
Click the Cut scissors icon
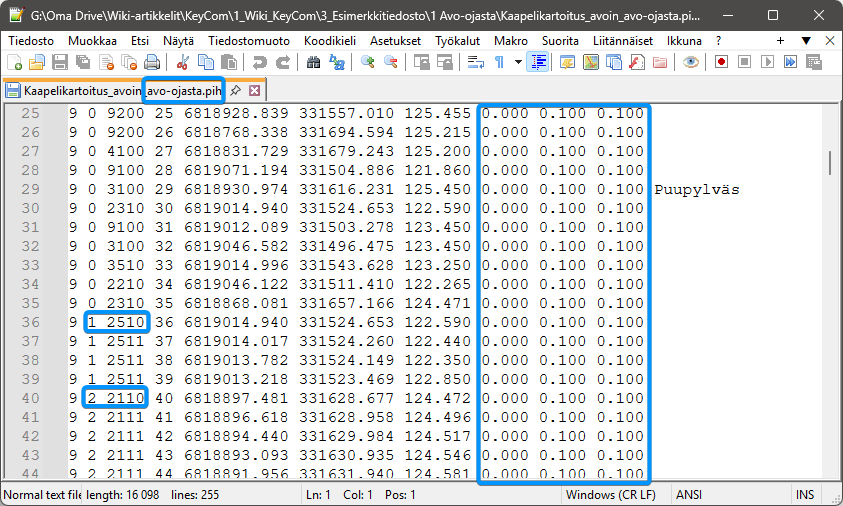click(183, 62)
